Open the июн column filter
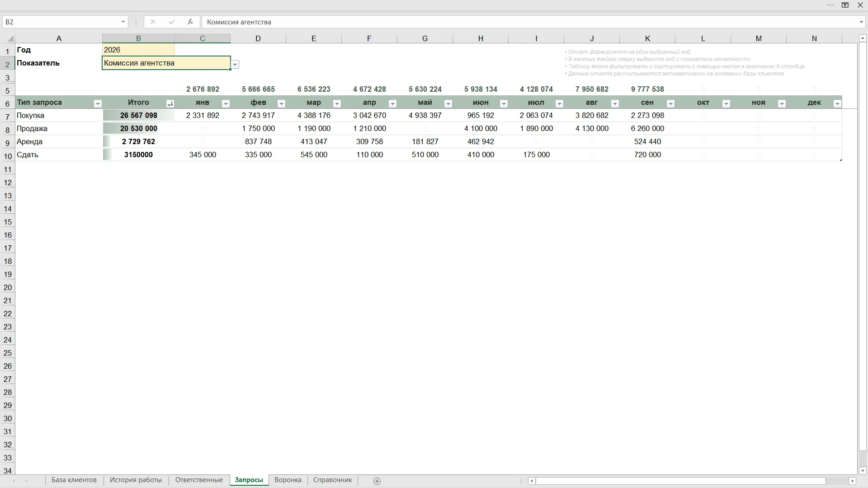868x488 pixels. tap(504, 104)
